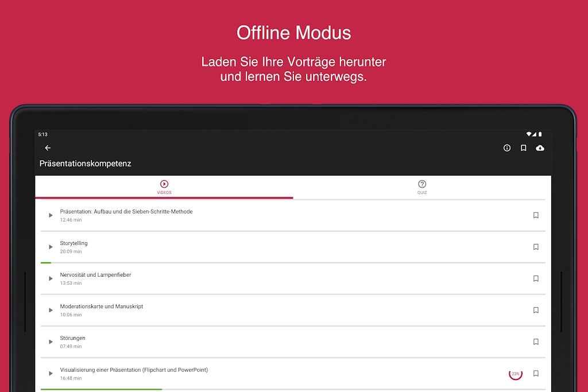Play the Storytelling video

51,247
